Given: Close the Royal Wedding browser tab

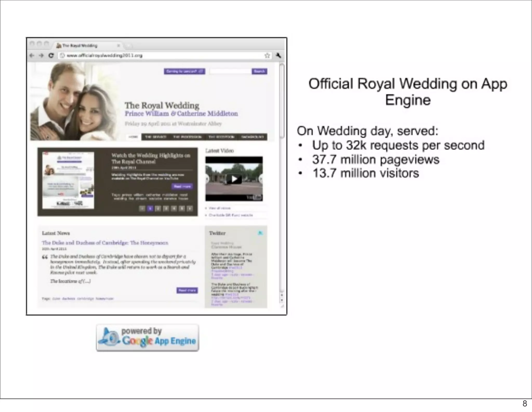Looking at the screenshot, I should [118, 46].
